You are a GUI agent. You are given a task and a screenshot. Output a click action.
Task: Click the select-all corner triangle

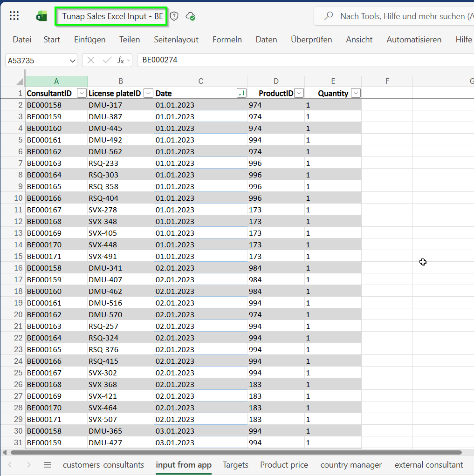(20, 82)
